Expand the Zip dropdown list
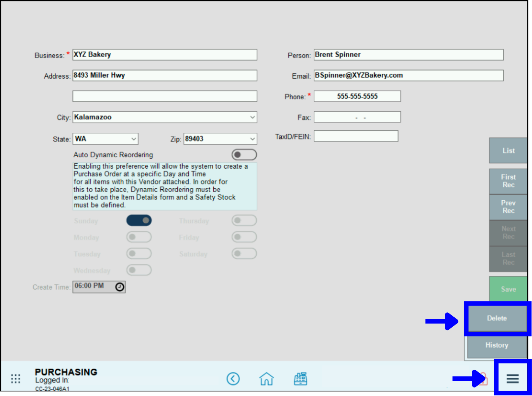 252,139
